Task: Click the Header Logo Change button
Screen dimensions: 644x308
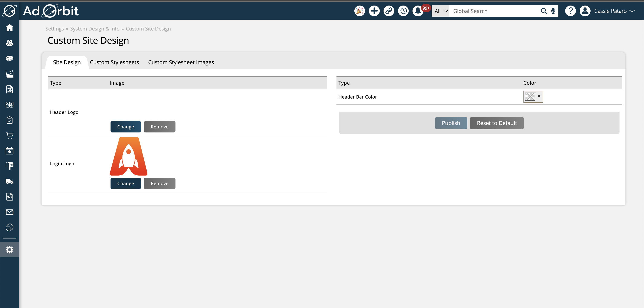Action: 125,126
